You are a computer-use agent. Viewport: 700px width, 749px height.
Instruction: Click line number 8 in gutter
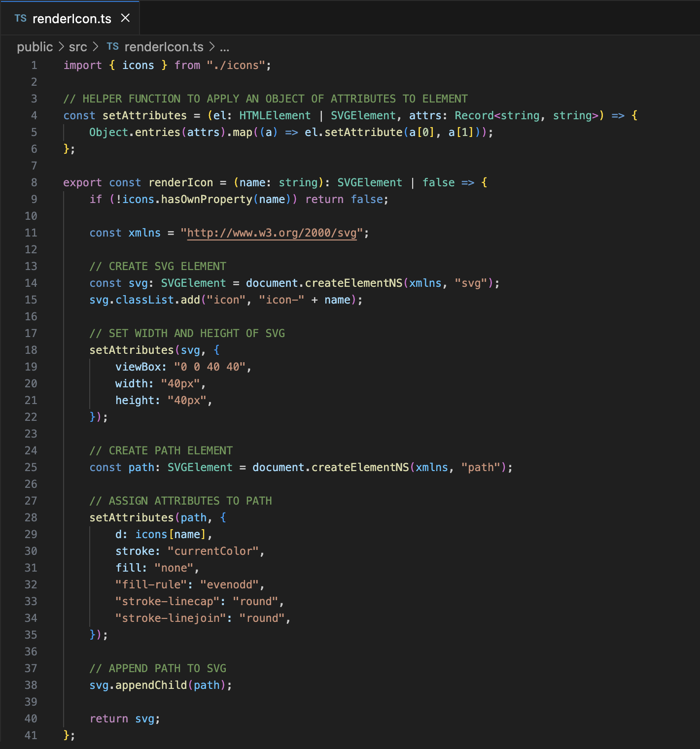34,182
